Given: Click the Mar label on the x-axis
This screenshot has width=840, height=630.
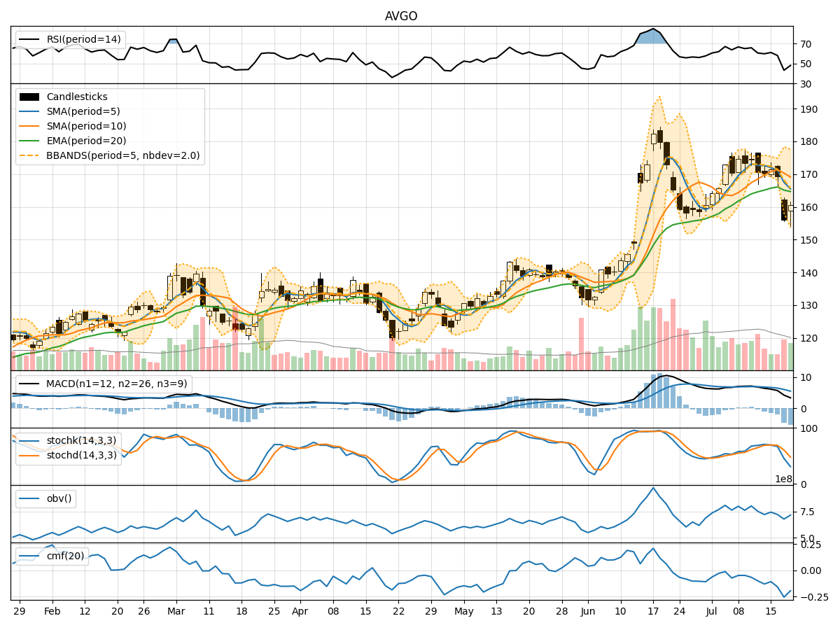Looking at the screenshot, I should [x=176, y=610].
